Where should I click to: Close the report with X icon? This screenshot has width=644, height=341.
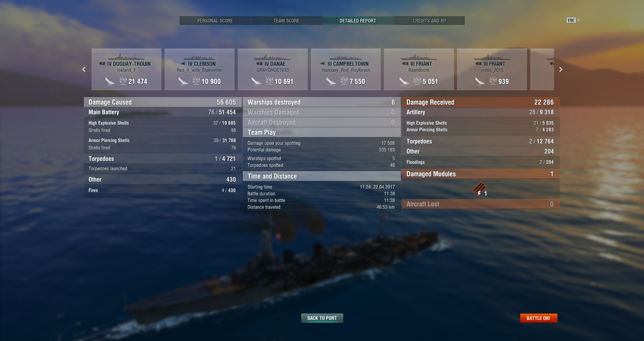tap(579, 20)
